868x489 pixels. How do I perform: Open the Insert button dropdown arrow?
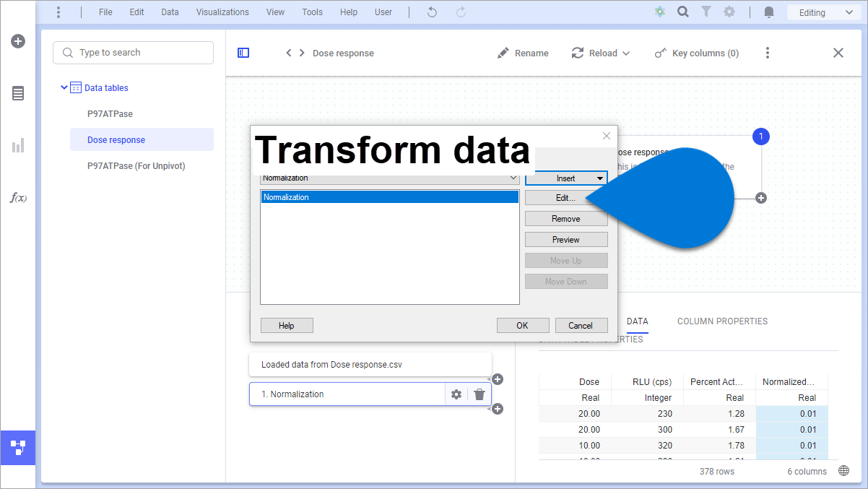tap(599, 178)
